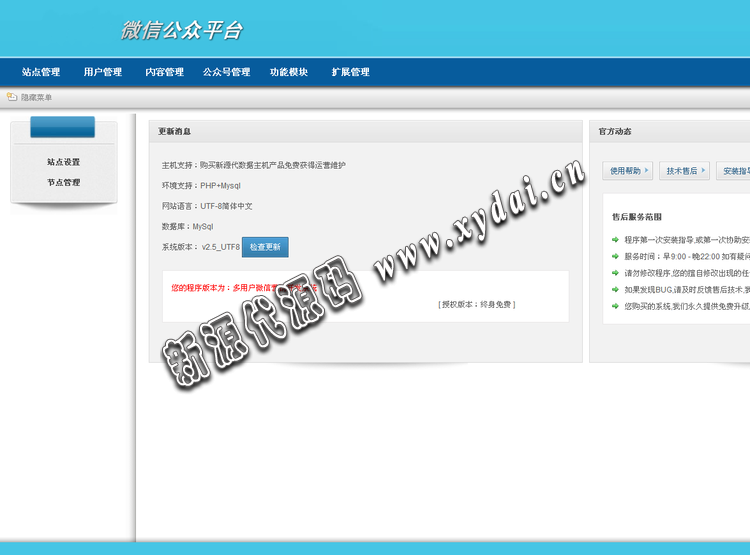This screenshot has height=555, width=750.
Task: Click the 请勿修改程序 list item
Action: pos(687,273)
